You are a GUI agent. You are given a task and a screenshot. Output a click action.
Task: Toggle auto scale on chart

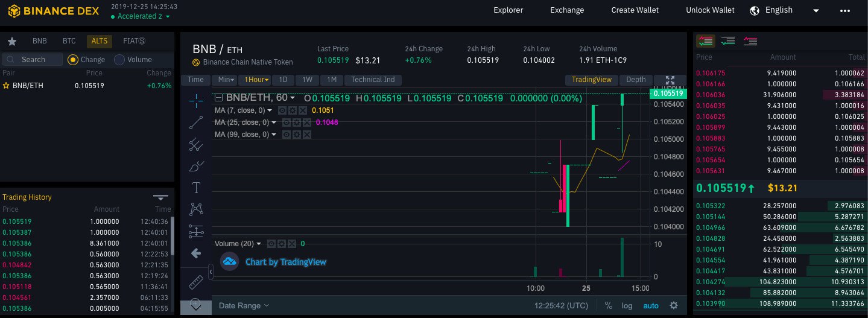click(x=651, y=305)
